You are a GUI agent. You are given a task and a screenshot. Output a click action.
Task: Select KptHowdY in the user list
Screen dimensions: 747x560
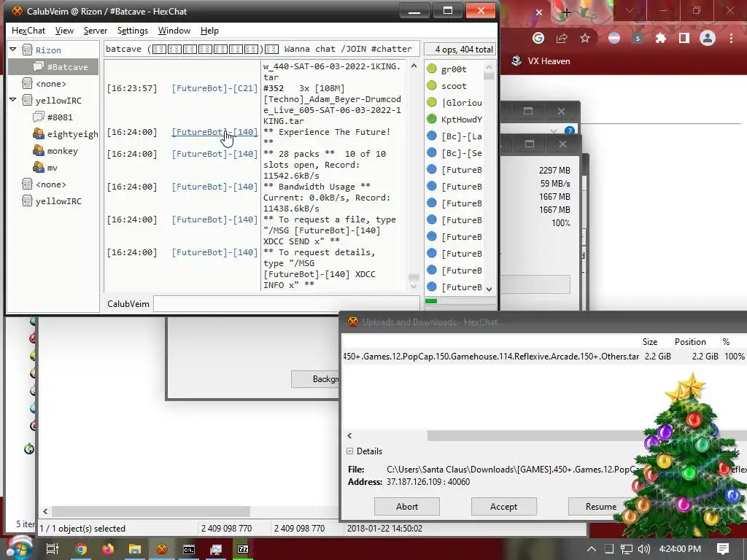[461, 120]
